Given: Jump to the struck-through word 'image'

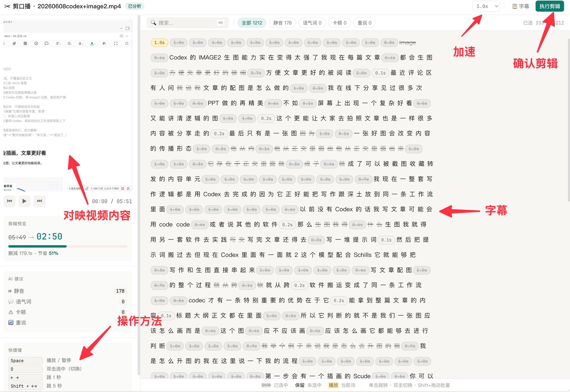Looking at the screenshot, I should point(407,43).
